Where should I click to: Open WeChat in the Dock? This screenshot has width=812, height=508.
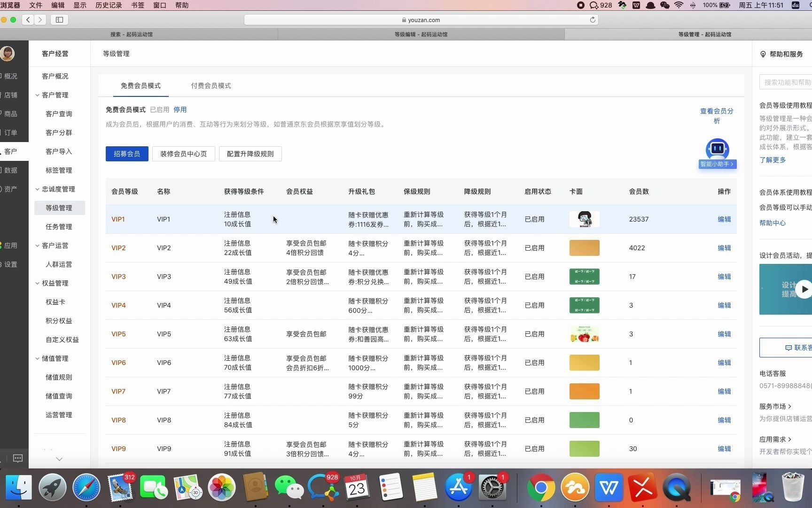289,487
